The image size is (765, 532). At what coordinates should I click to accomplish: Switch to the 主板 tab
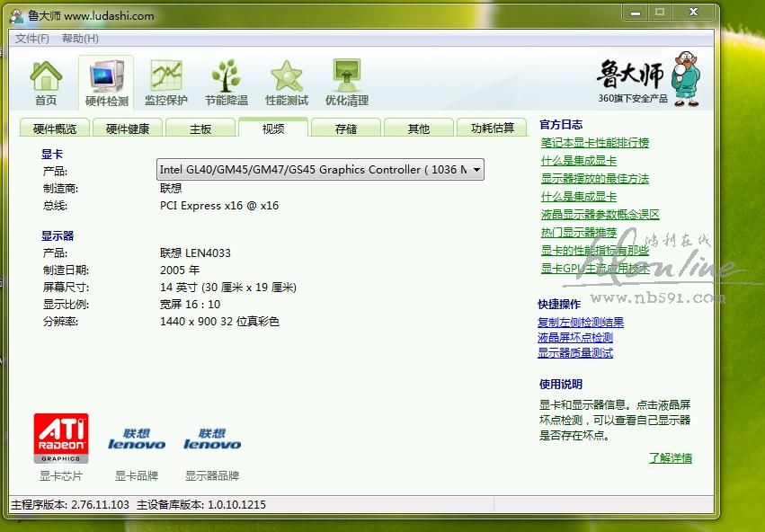(x=200, y=129)
